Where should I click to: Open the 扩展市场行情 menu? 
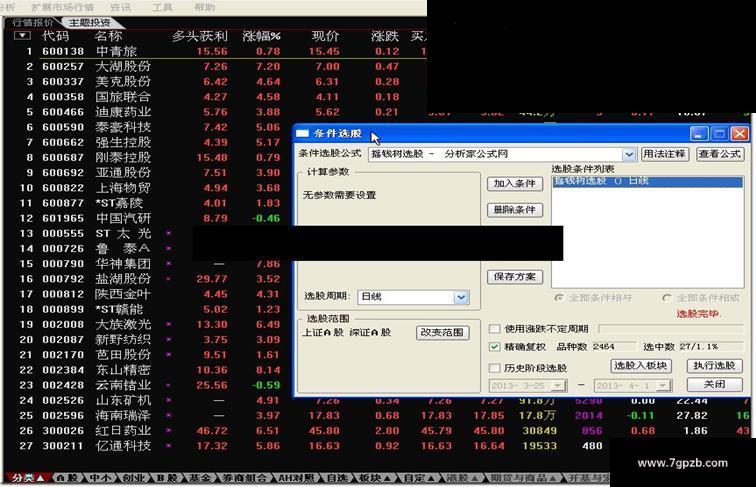click(63, 7)
